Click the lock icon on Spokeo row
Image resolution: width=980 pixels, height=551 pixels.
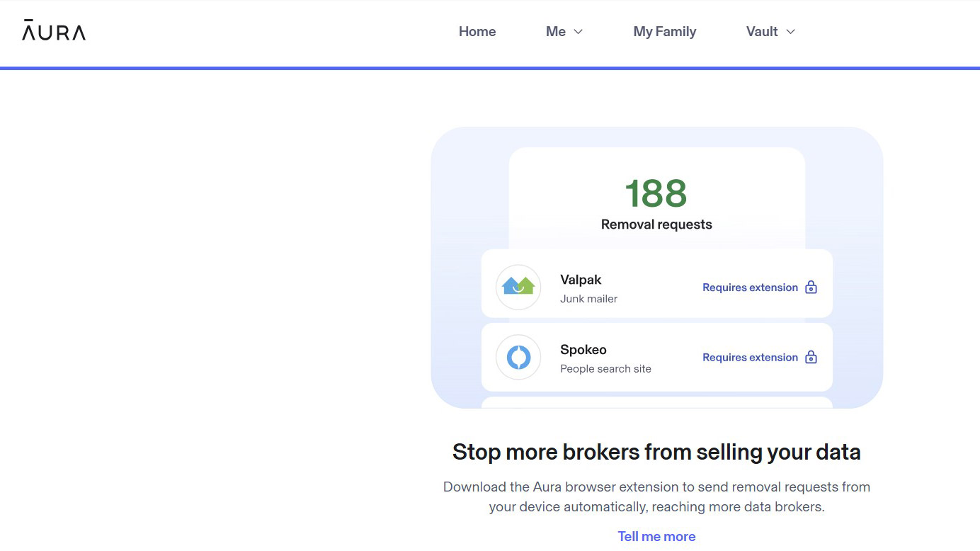click(x=811, y=357)
